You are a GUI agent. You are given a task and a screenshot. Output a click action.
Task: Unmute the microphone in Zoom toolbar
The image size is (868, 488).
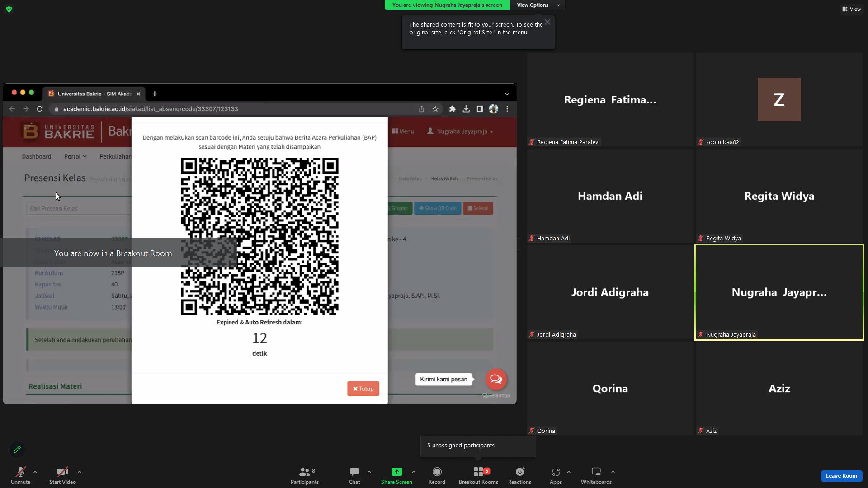click(20, 475)
